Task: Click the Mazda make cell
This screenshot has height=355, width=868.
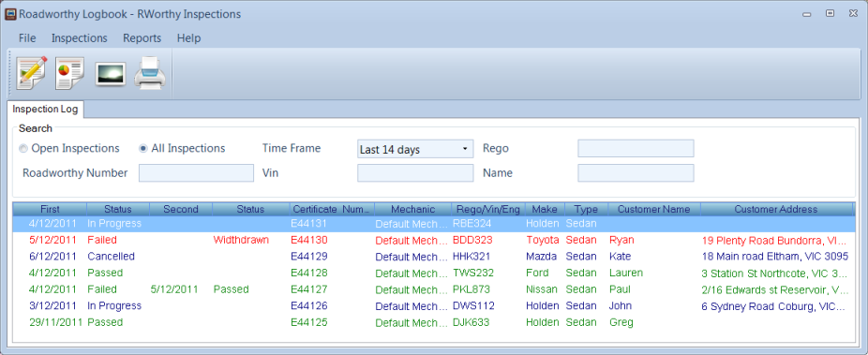Action: tap(542, 257)
